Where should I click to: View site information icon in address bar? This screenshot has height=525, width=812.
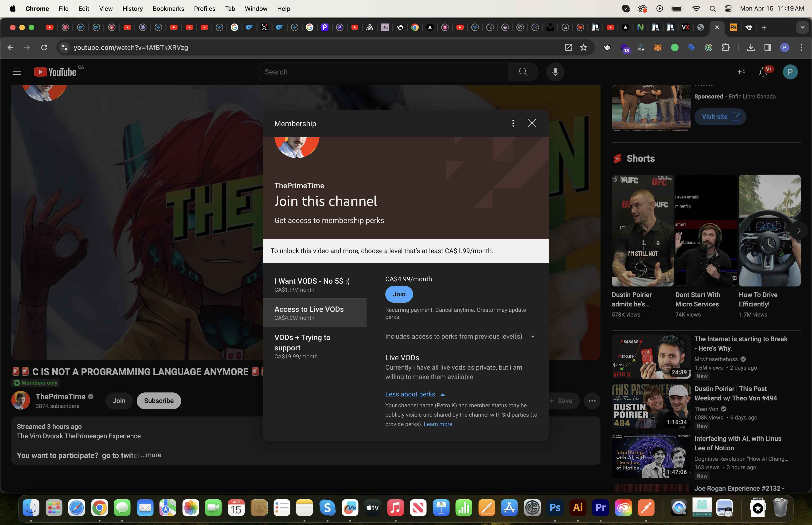click(x=64, y=47)
